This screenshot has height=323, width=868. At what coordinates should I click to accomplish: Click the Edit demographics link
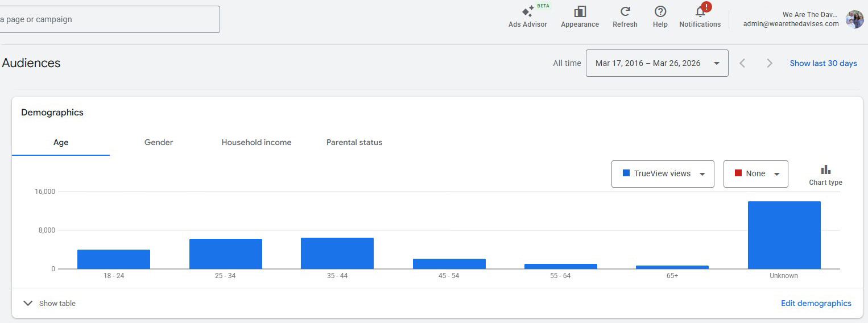coord(816,303)
